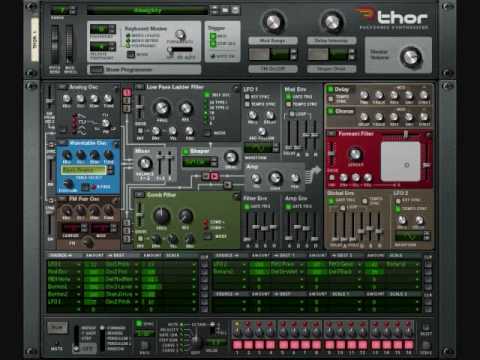
Task: Click the Wavetable Osc table select display
Action: [84, 170]
